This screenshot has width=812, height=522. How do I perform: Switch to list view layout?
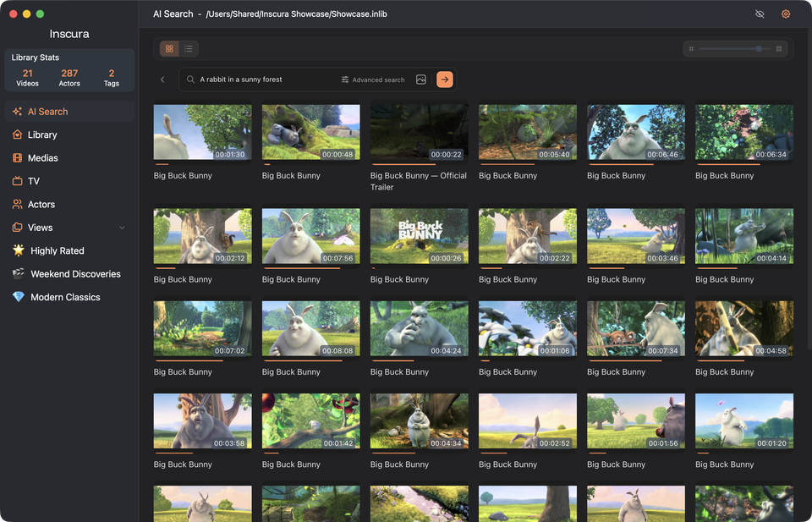[x=189, y=49]
